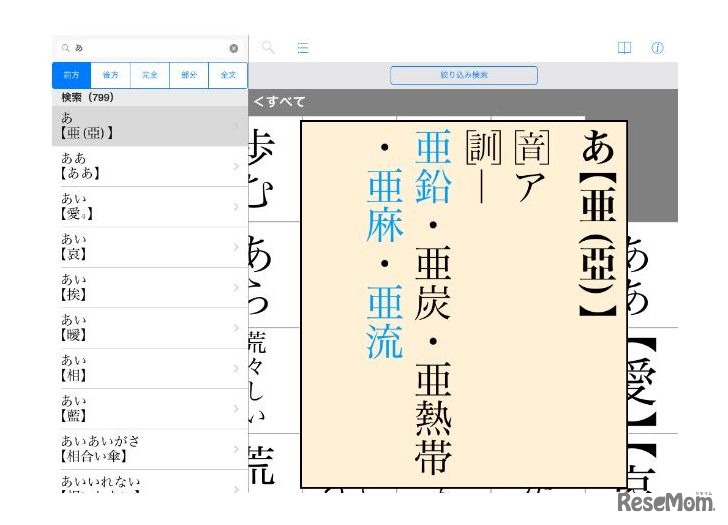This screenshot has width=728, height=525.
Task: Follow the blue 亜麻 link in the entry
Action: coord(385,205)
